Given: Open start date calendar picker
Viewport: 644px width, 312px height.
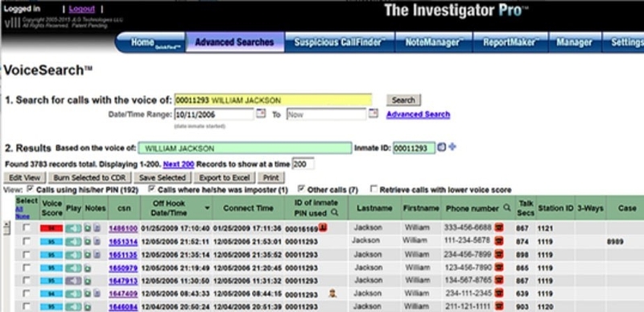Looking at the screenshot, I should tap(261, 114).
